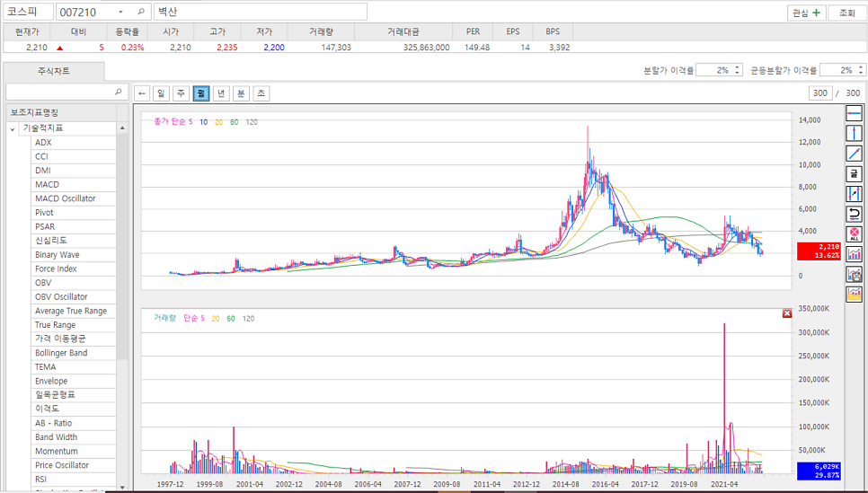Switch chart to 분 minute period
This screenshot has height=493, width=868.
pyautogui.click(x=241, y=93)
